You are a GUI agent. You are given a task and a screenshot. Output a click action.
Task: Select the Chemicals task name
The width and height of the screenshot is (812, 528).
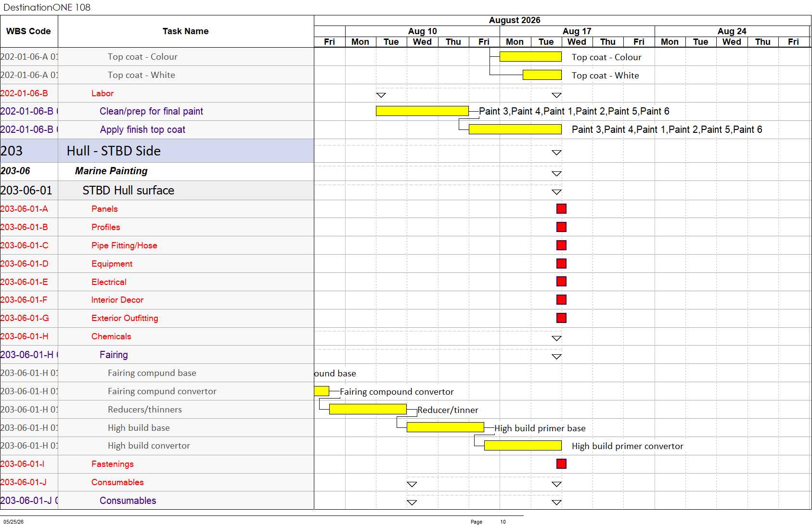coord(111,336)
